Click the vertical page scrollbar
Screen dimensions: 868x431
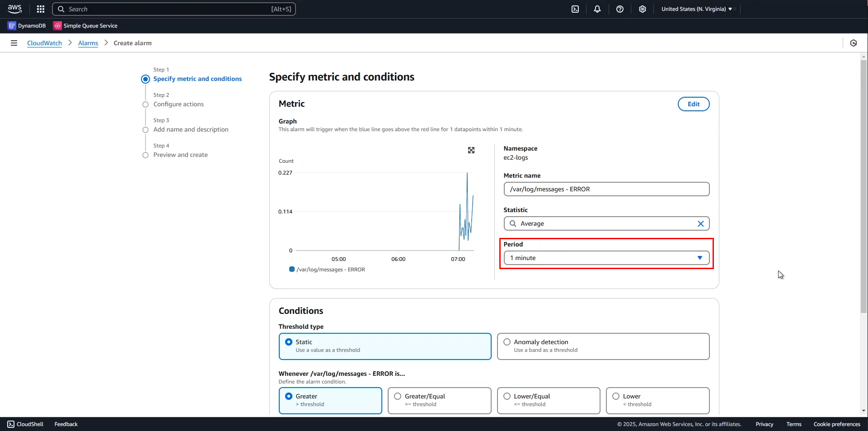pos(863,186)
